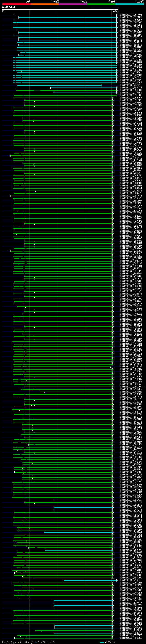Click the end arrowhead of UniRef100_Q1KSI2 alignment
The image size is (146, 644).
point(117,580)
